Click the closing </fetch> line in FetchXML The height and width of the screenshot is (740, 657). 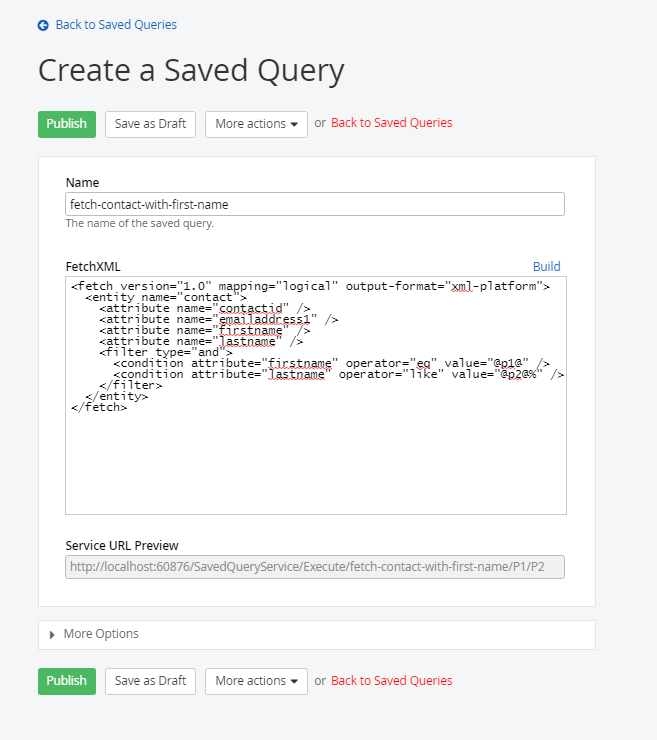[x=99, y=407]
